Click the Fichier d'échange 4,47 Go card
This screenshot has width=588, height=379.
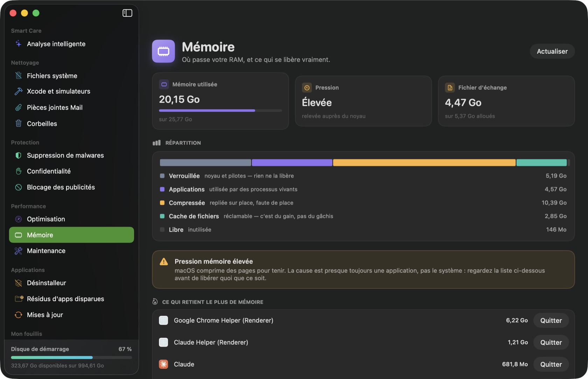click(x=506, y=101)
